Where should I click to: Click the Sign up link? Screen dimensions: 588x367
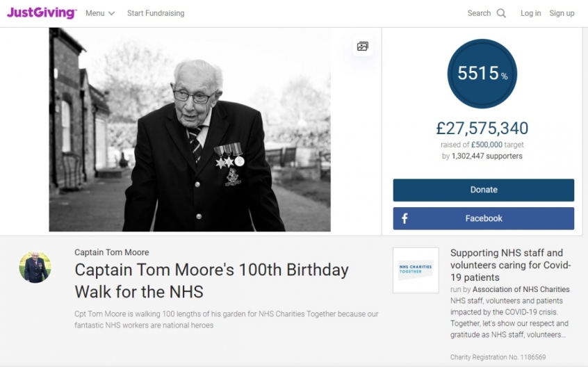pos(562,13)
